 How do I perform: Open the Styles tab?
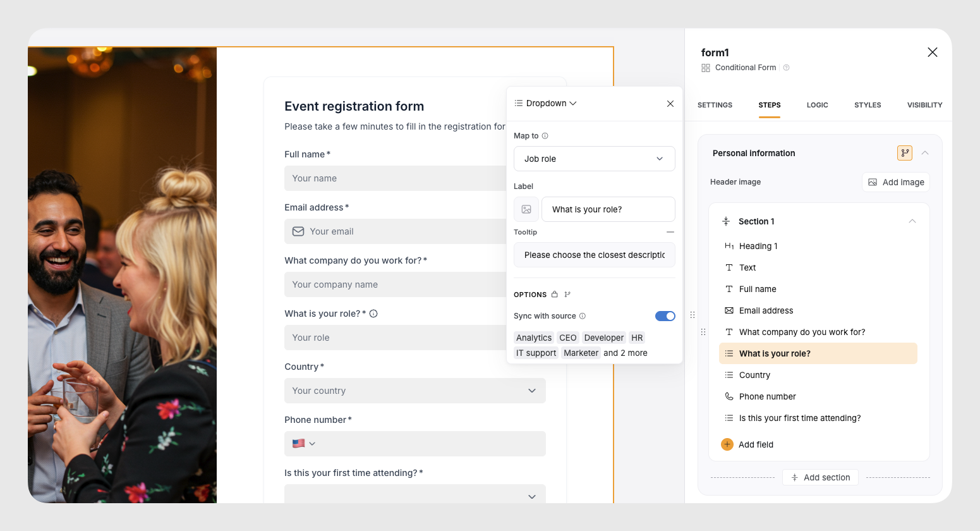[868, 105]
